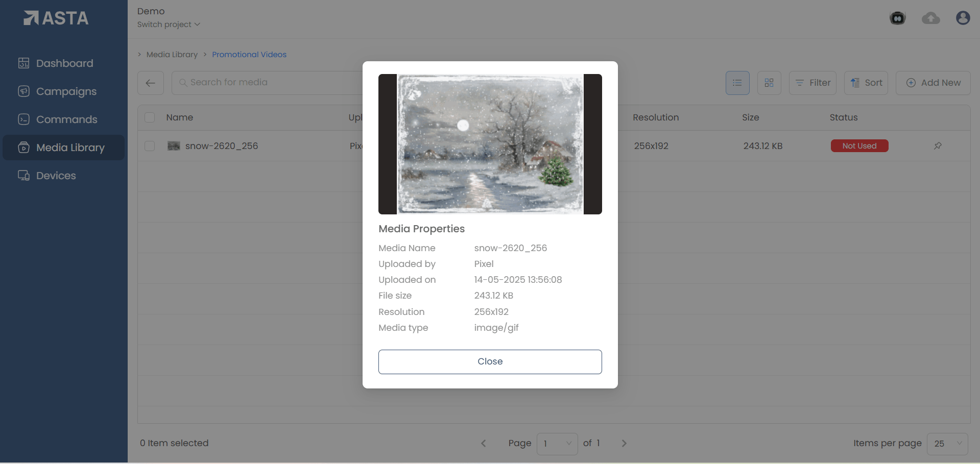Screen dimensions: 980x464
Task: Open the Items per page dropdown
Action: [947, 444]
